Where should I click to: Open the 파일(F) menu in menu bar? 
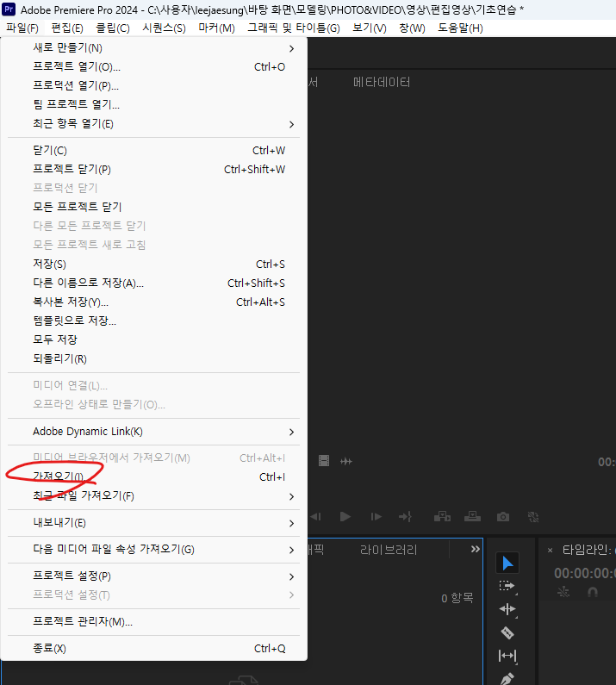[x=22, y=28]
